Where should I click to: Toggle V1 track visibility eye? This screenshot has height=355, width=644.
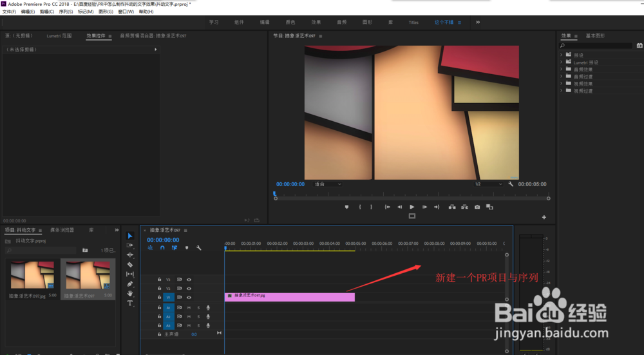189,298
